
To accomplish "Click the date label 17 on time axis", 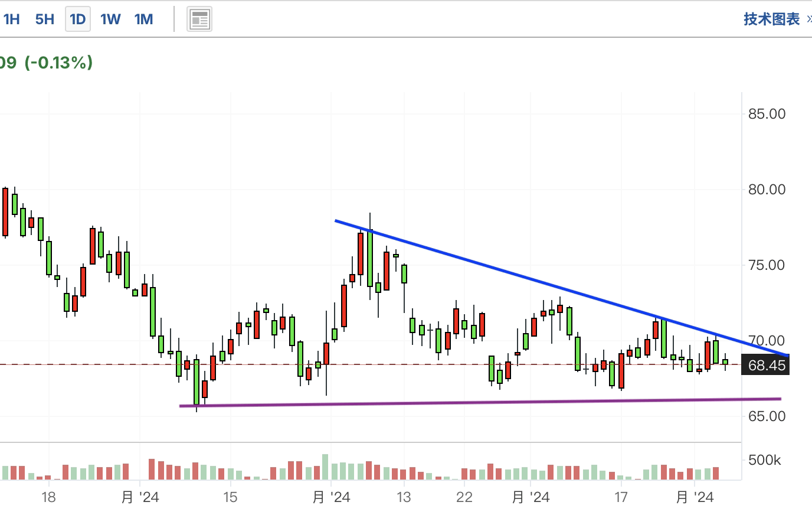I will 621,497.
